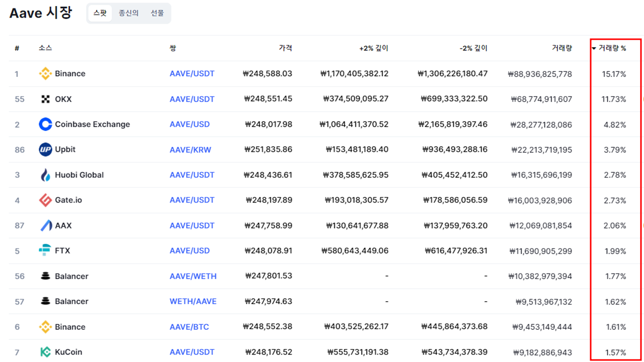This screenshot has width=644, height=362.
Task: Click the FTX logo icon
Action: pos(45,250)
